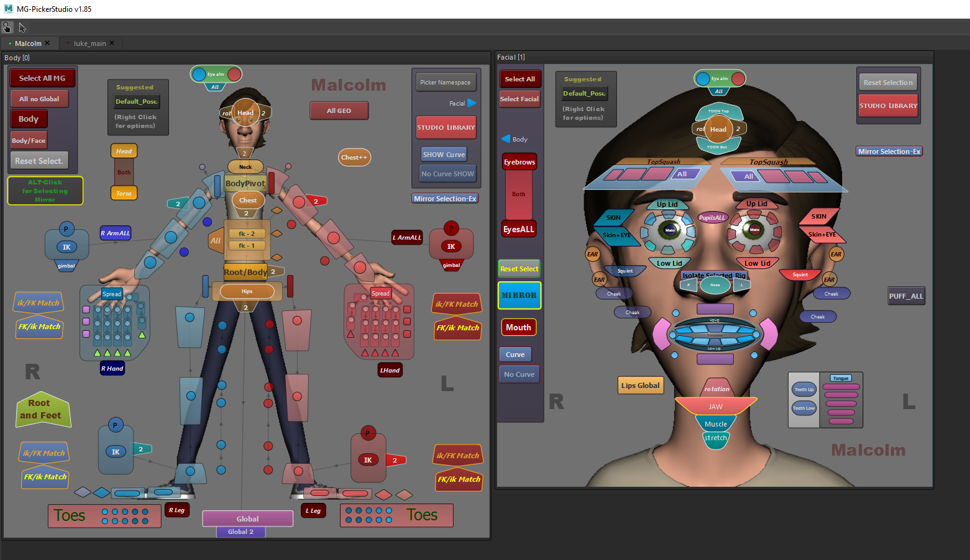Image resolution: width=970 pixels, height=560 pixels.
Task: Open STUDIO LIBRARY in Body panel
Action: [x=446, y=127]
